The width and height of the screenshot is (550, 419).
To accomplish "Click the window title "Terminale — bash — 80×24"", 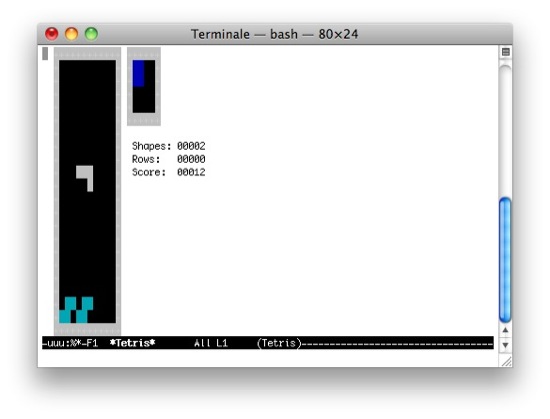I will coord(275,34).
